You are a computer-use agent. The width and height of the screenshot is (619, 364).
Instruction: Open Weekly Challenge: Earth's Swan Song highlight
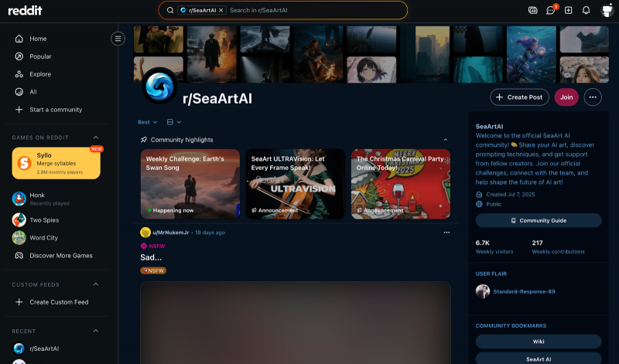[190, 183]
